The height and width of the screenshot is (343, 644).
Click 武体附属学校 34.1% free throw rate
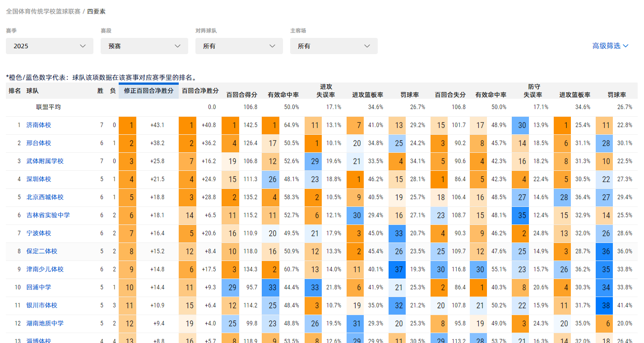tap(417, 161)
